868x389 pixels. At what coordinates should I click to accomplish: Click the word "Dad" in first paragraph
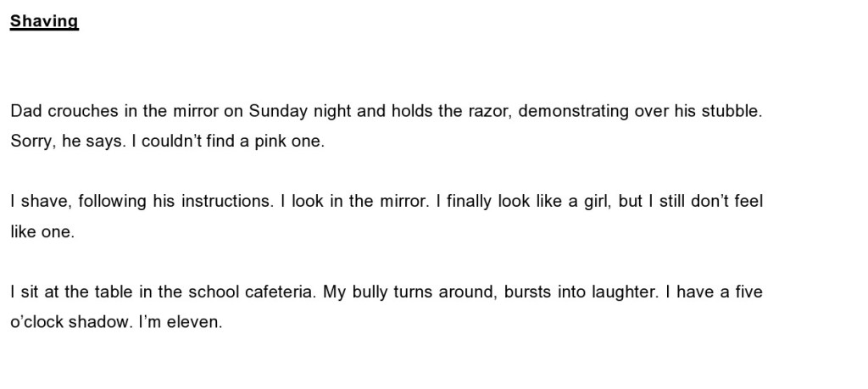click(25, 112)
